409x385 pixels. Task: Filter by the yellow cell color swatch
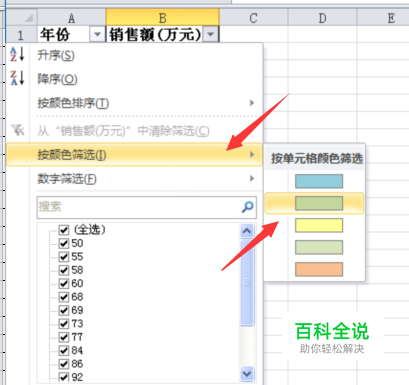319,225
